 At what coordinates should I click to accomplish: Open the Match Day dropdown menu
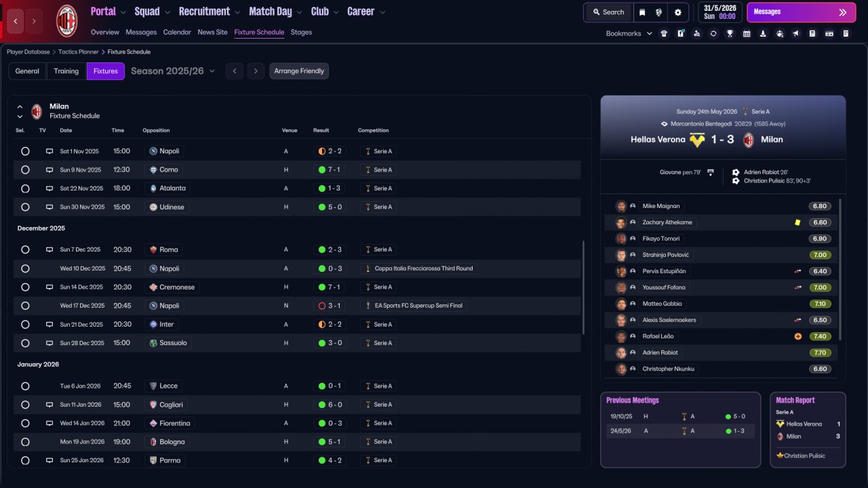[275, 12]
